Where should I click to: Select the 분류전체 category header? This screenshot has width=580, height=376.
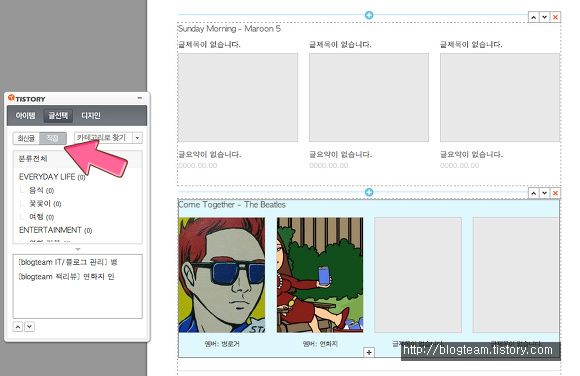(x=77, y=159)
